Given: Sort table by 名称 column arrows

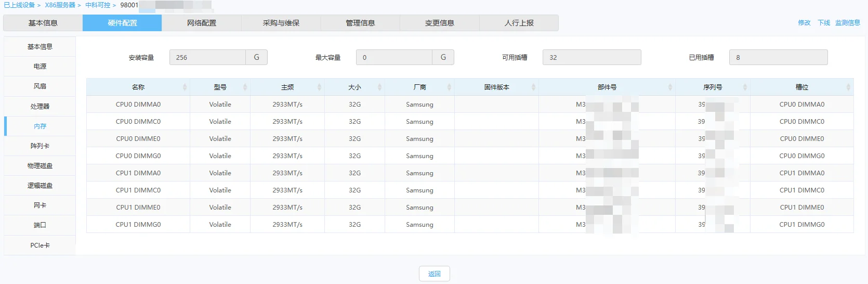Looking at the screenshot, I should click(185, 87).
